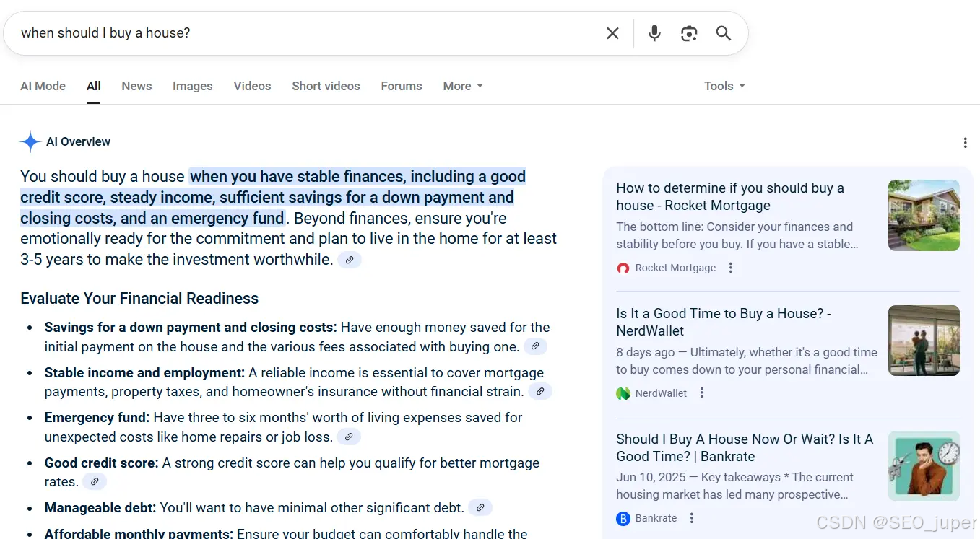The height and width of the screenshot is (539, 980).
Task: Click the Bankrate favicon
Action: (x=623, y=518)
